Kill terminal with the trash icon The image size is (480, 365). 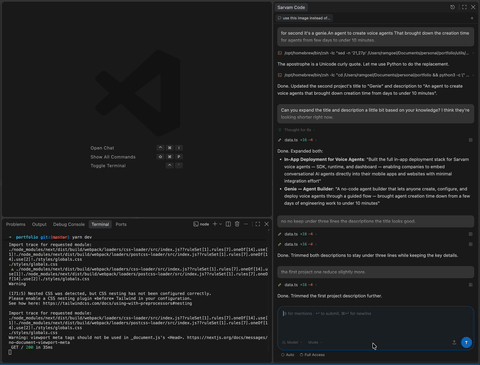click(237, 224)
